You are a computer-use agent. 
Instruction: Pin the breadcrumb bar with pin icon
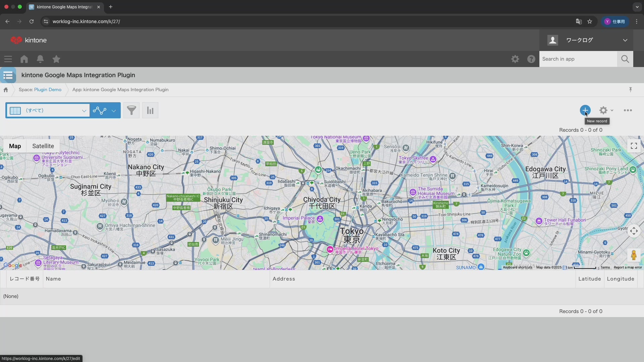click(x=630, y=89)
